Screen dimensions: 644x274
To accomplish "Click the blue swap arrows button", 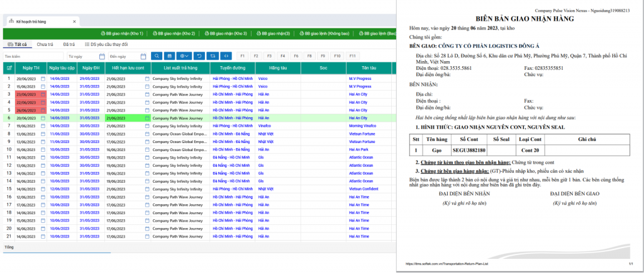I will coord(214,56).
